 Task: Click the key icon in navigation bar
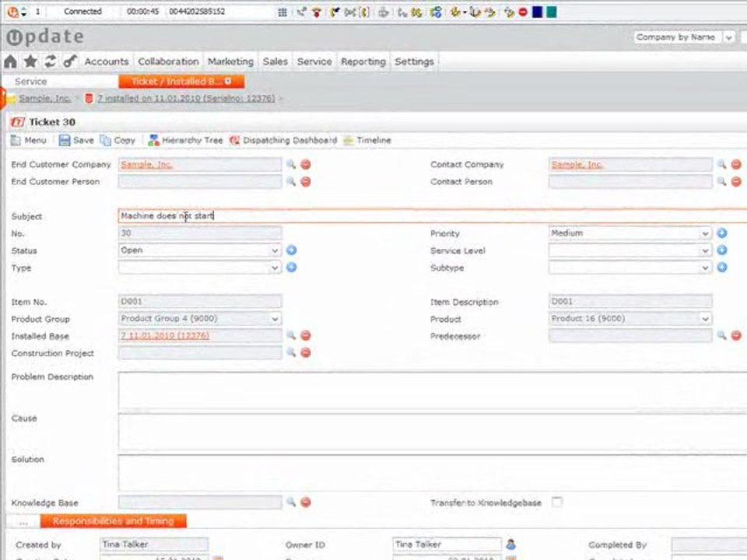point(69,61)
